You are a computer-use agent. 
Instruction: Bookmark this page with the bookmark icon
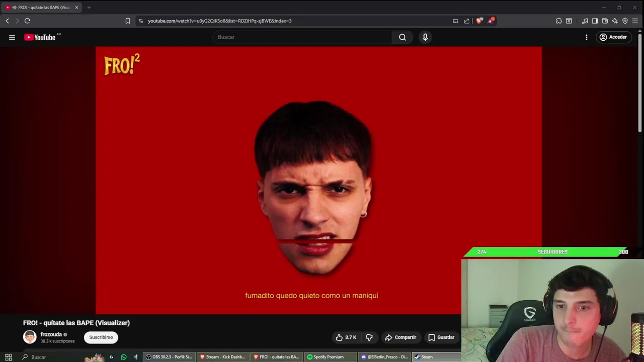(x=128, y=21)
